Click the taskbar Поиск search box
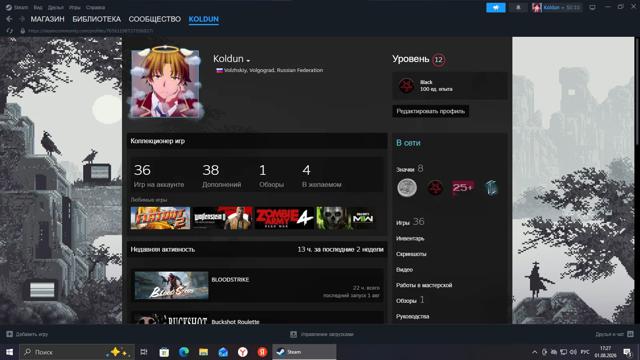The image size is (640, 360). tap(77, 352)
